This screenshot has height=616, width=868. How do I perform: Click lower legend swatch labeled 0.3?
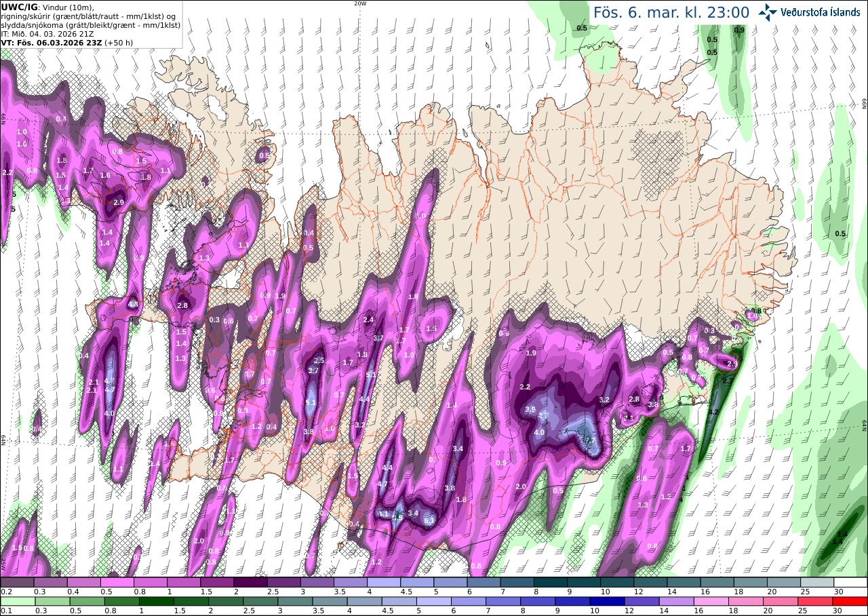point(52,601)
